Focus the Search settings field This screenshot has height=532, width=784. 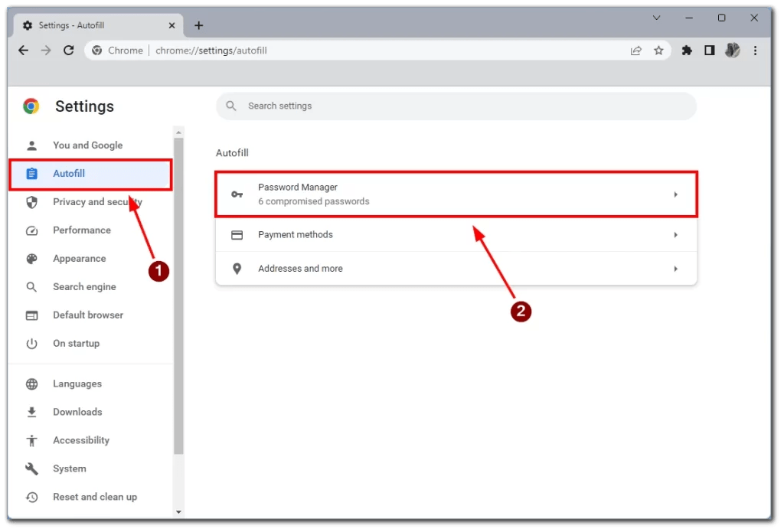pyautogui.click(x=456, y=106)
